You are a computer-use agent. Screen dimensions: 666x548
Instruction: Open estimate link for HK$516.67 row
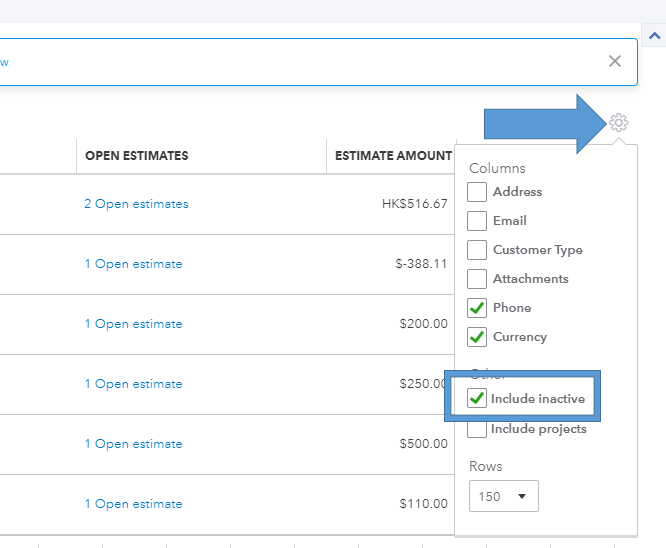coord(136,204)
